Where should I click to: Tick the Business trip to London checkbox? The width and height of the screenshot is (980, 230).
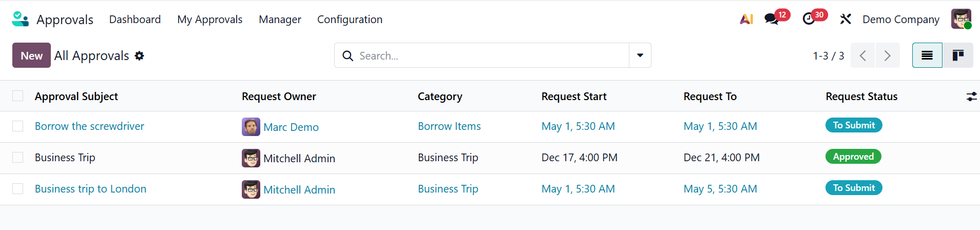[x=18, y=189]
